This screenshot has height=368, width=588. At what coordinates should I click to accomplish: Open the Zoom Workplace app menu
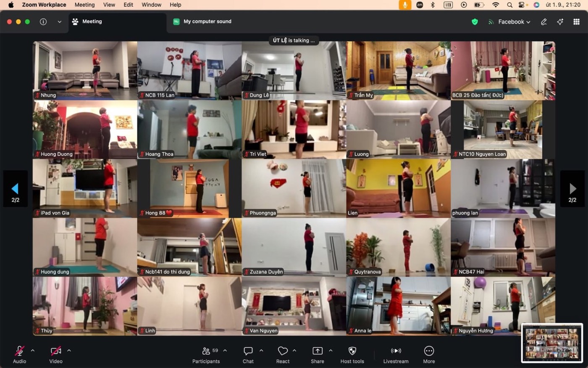click(x=44, y=5)
